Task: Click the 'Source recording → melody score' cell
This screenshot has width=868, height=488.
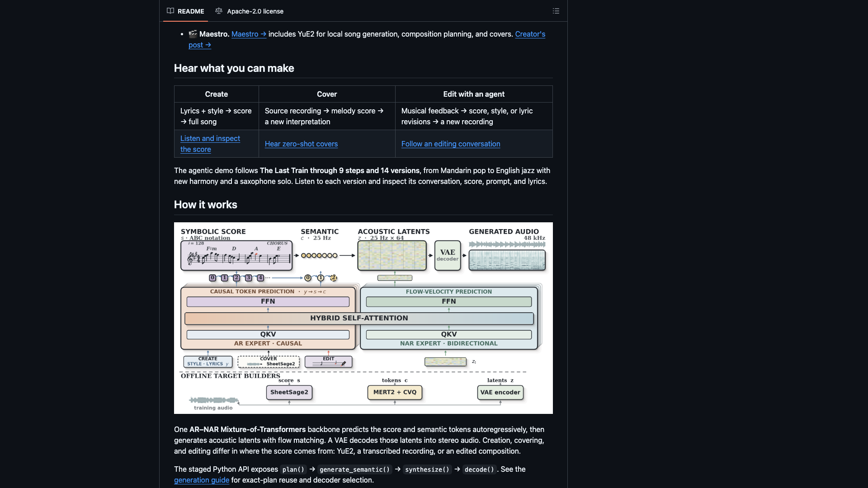Action: [x=327, y=116]
